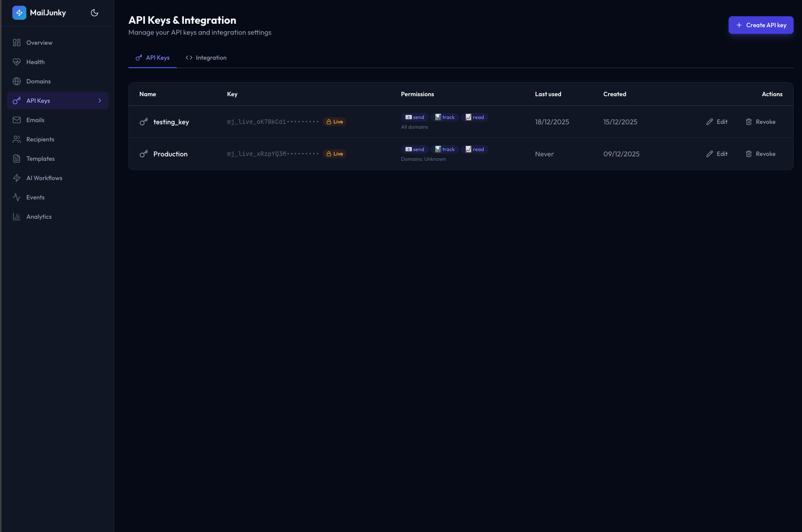Toggle dark mode with the moon icon
This screenshot has height=532, width=802.
pos(95,13)
